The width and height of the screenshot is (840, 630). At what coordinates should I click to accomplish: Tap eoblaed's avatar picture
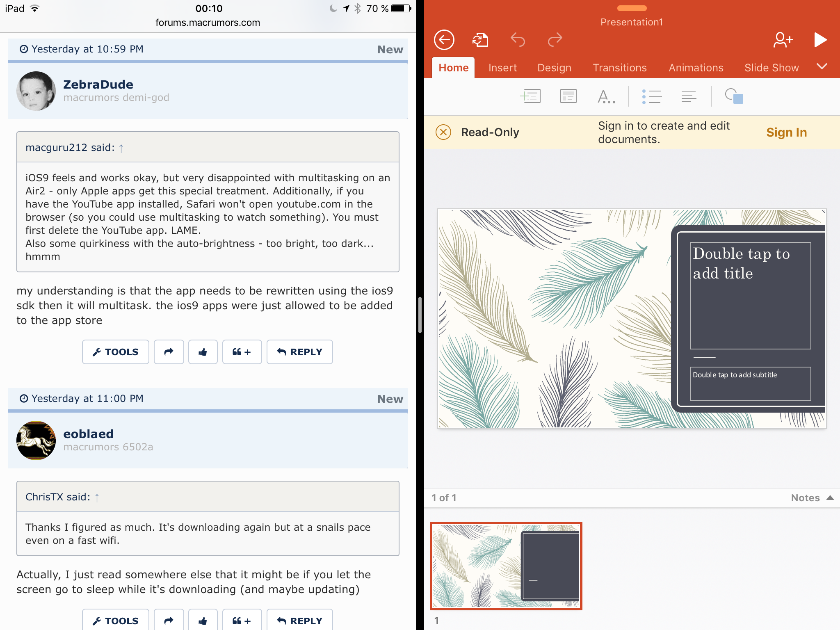pyautogui.click(x=36, y=441)
